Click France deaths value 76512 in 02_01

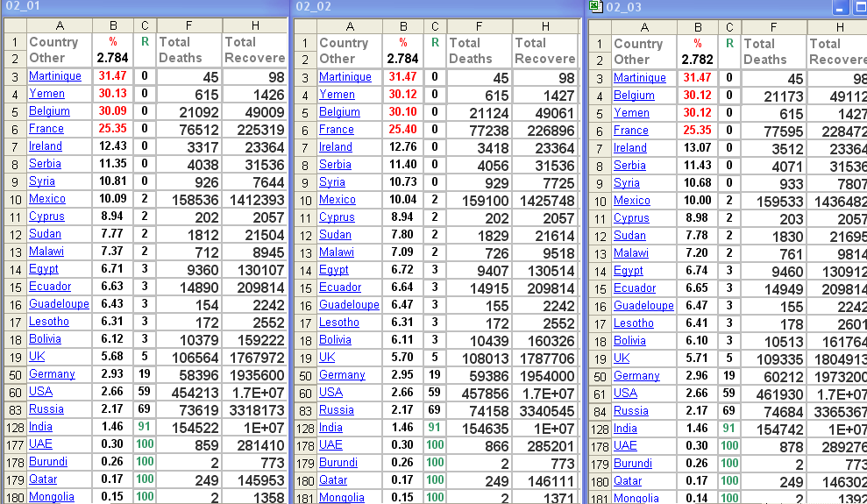pos(189,130)
